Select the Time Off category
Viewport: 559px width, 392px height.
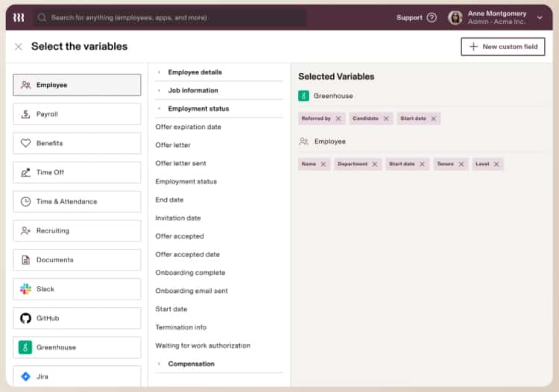click(x=77, y=172)
